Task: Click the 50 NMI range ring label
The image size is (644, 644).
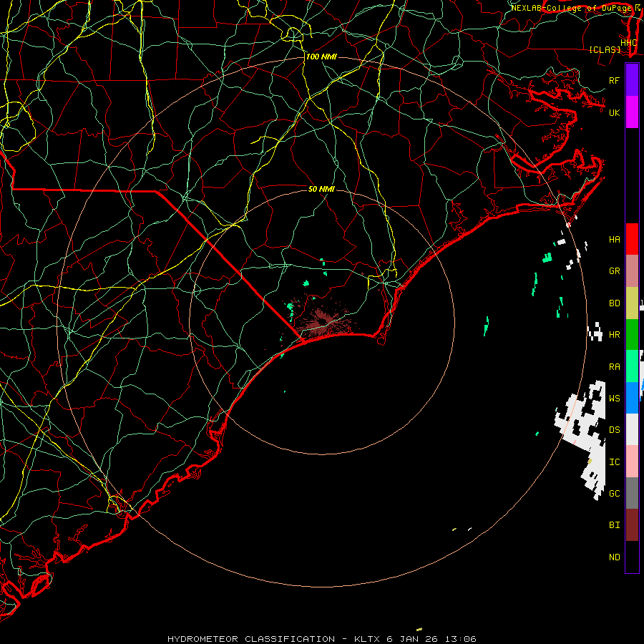Action: click(x=321, y=189)
